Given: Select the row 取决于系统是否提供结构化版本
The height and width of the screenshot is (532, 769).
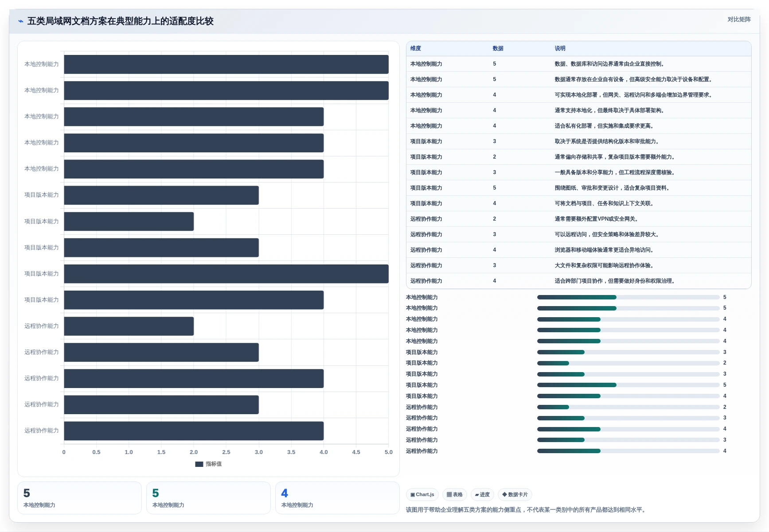Looking at the screenshot, I should [578, 141].
